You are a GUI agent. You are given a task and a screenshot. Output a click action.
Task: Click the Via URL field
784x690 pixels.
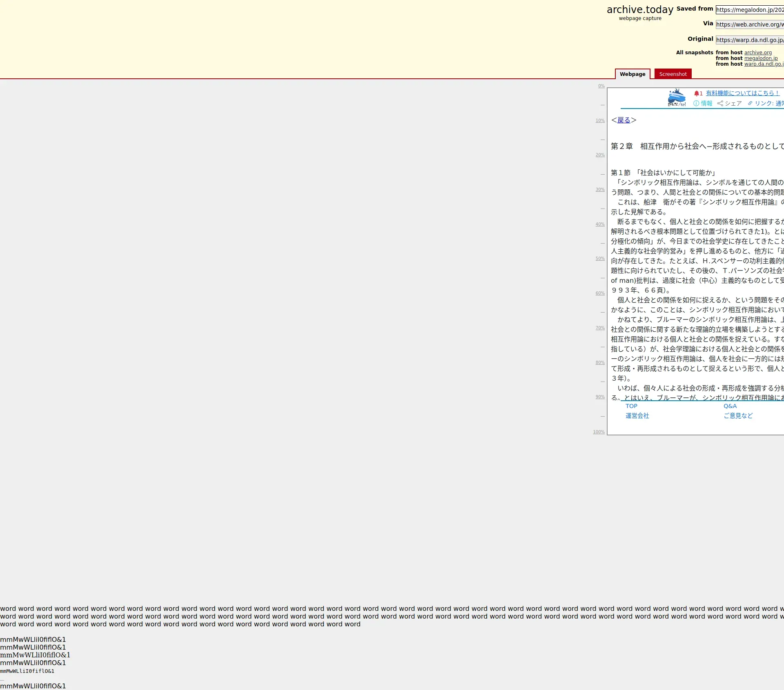[x=750, y=24]
